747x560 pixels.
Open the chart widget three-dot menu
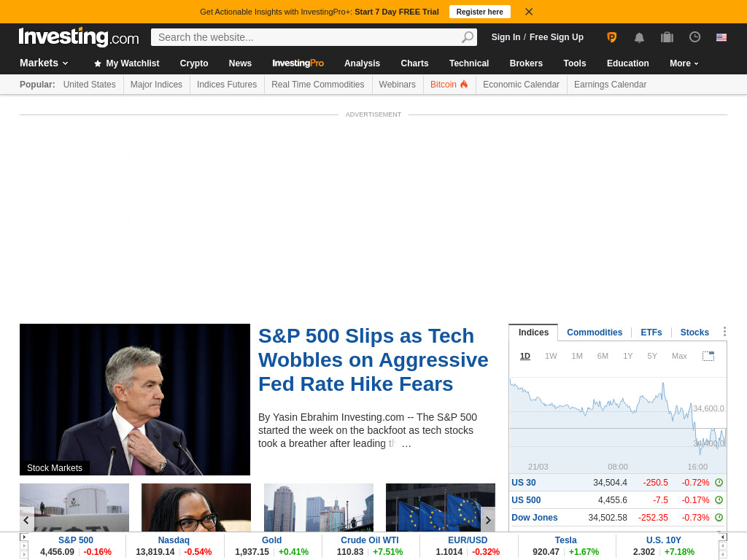click(x=724, y=332)
